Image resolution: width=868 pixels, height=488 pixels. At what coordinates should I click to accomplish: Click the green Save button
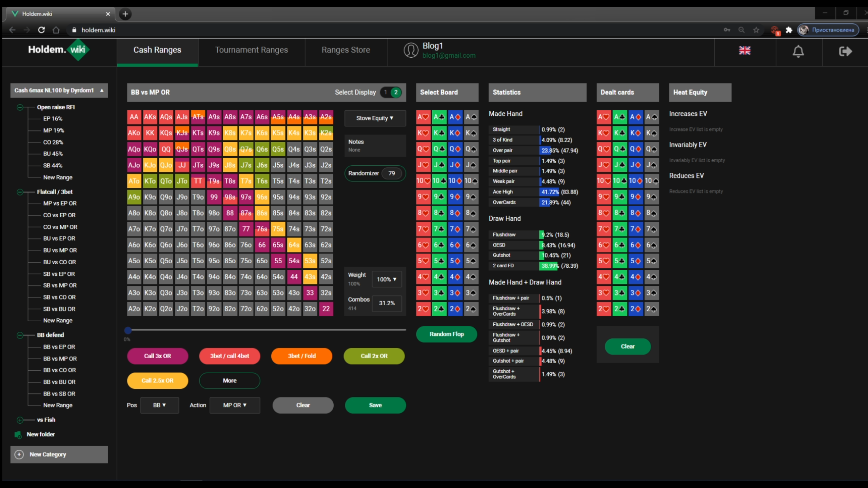click(x=375, y=405)
